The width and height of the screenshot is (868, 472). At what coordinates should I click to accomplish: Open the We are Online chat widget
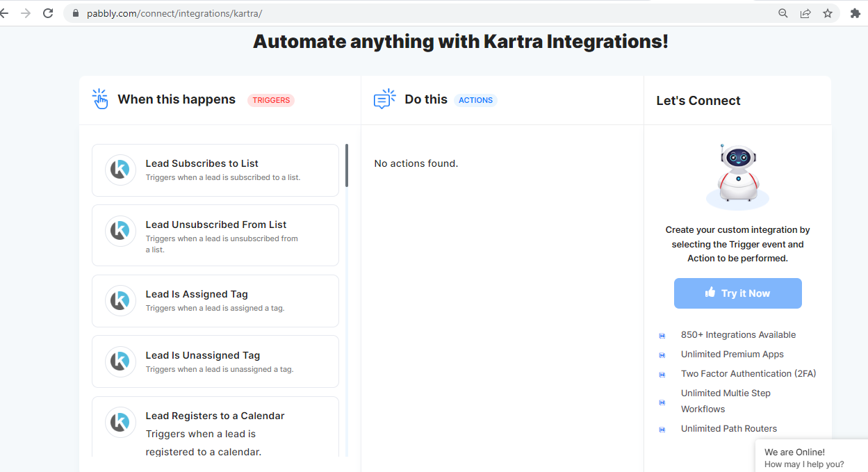(811, 456)
